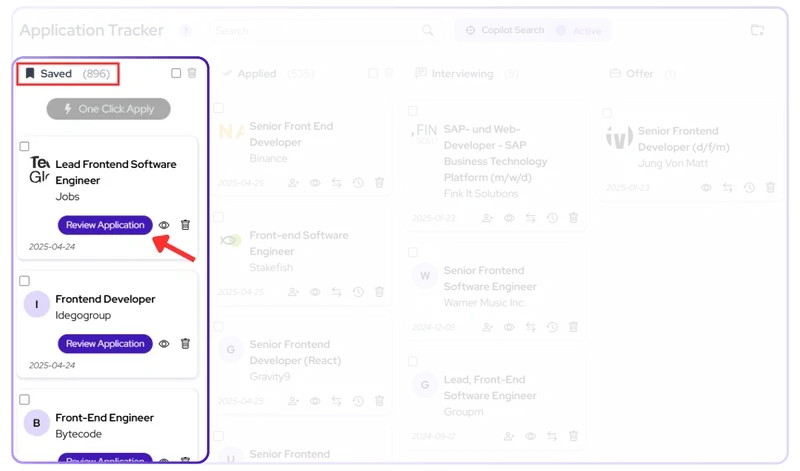This screenshot has width=800, height=471.
Task: View Frontend Developer Idegogroup with eye icon
Action: [x=164, y=344]
